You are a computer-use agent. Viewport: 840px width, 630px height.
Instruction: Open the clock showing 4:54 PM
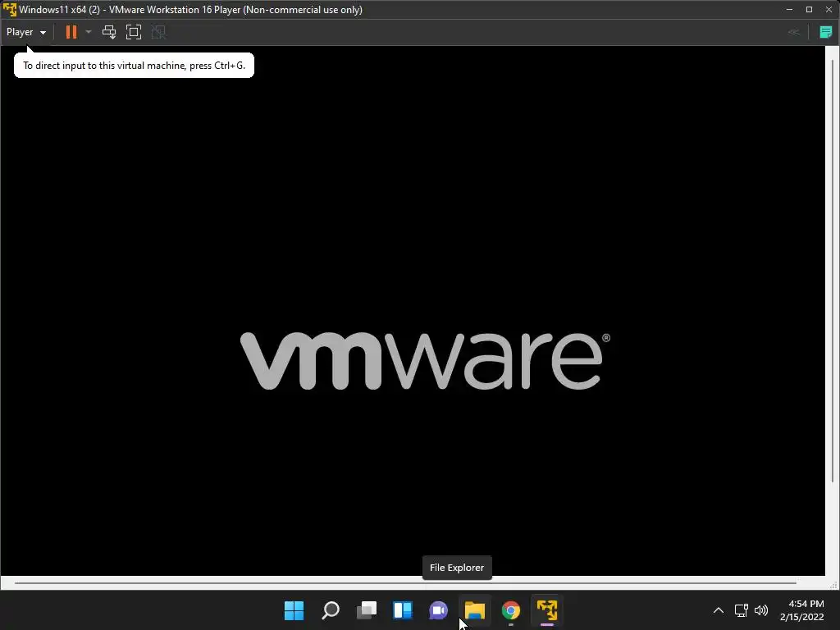point(802,610)
